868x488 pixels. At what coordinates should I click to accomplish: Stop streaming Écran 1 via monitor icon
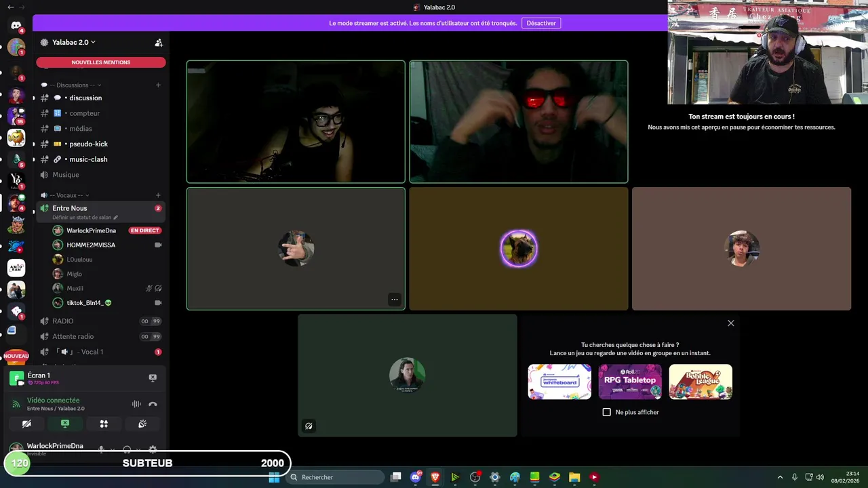coord(153,378)
